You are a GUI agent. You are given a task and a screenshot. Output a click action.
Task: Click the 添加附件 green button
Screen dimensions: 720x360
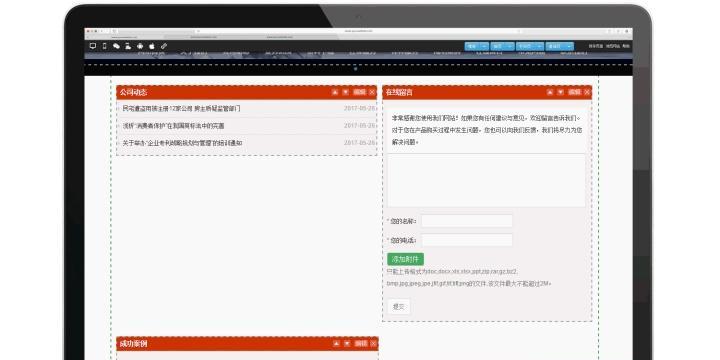(405, 259)
